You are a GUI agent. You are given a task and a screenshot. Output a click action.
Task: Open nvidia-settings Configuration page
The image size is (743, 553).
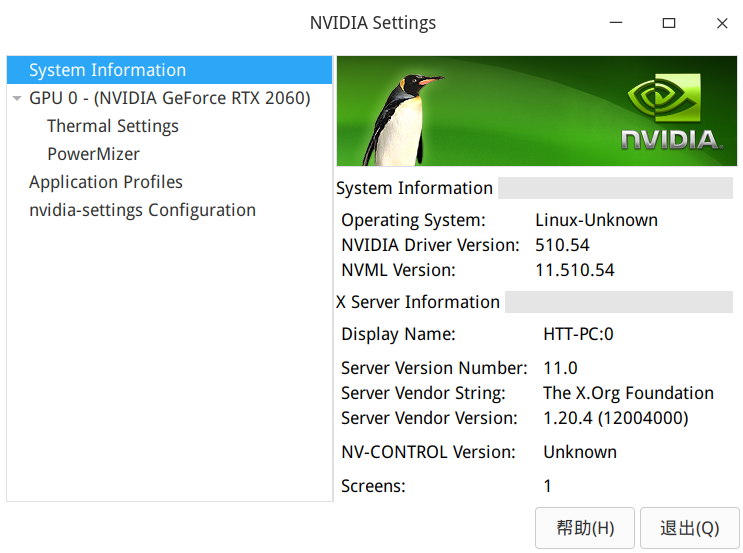click(142, 210)
